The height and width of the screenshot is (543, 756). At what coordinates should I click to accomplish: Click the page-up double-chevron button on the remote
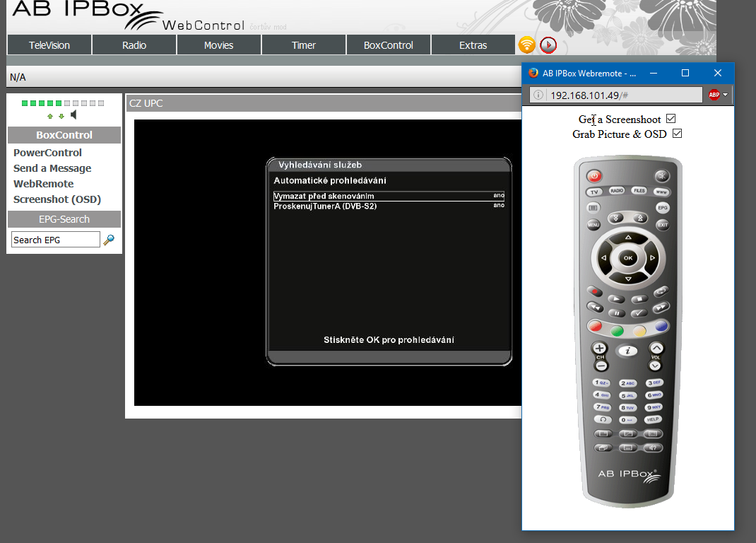pyautogui.click(x=640, y=218)
